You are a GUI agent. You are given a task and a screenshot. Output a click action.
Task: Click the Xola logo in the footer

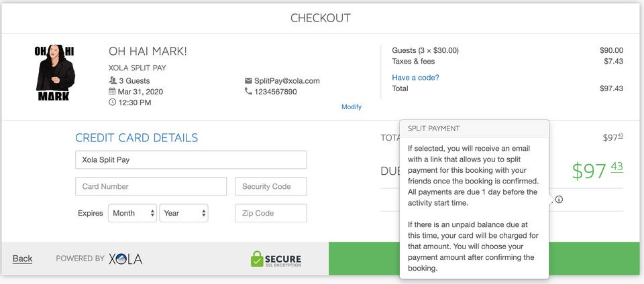pos(125,259)
